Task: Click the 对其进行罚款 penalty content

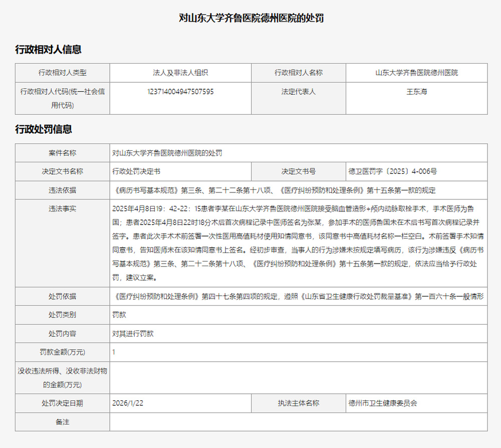Action: (x=133, y=334)
